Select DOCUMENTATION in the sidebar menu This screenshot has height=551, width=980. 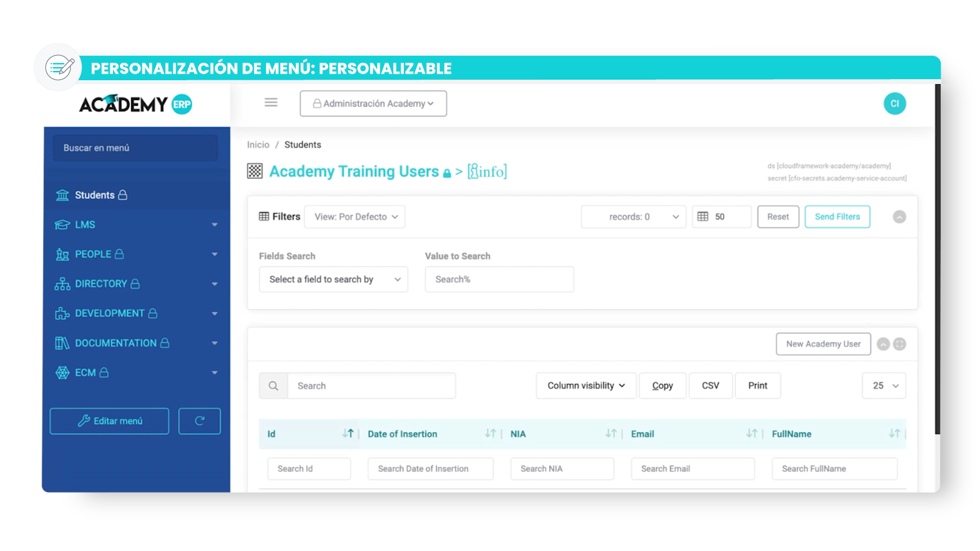[136, 343]
